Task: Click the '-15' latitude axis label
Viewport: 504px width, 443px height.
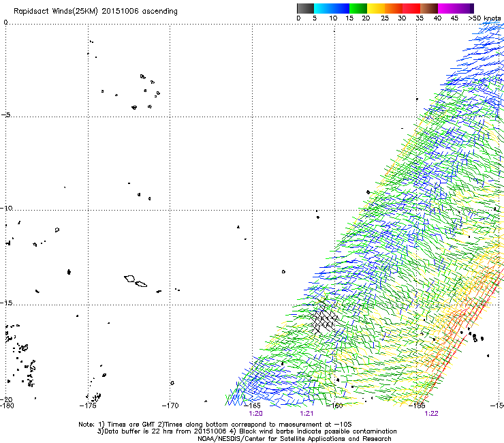Action: pyautogui.click(x=6, y=303)
